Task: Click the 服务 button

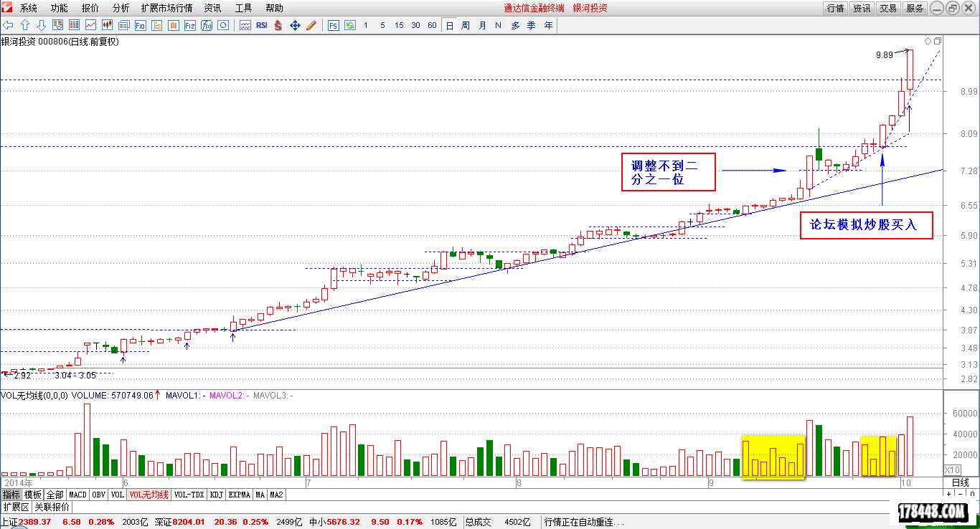Action: click(x=915, y=8)
